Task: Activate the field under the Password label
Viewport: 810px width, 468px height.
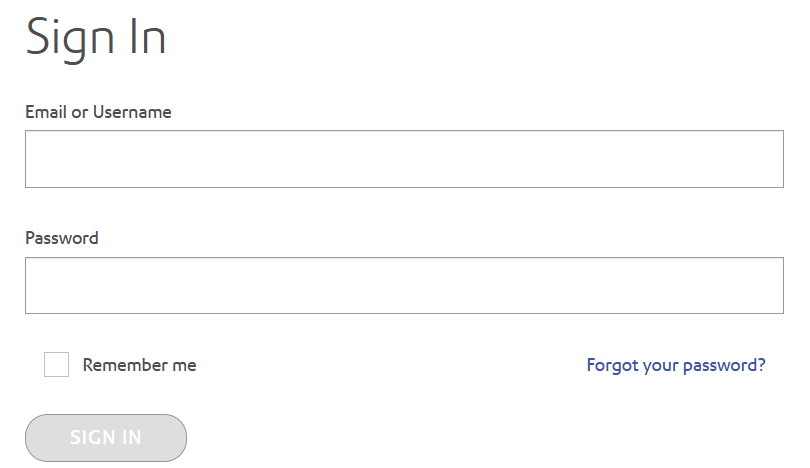Action: (x=404, y=286)
